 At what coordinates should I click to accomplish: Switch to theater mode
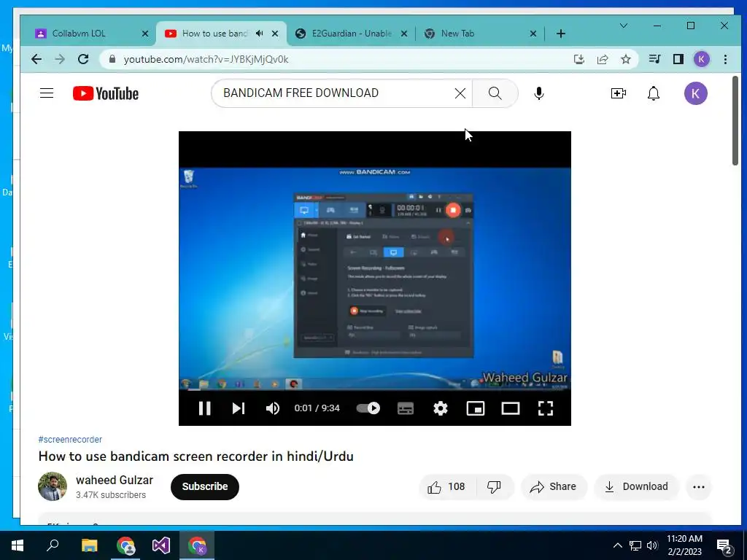coord(510,408)
